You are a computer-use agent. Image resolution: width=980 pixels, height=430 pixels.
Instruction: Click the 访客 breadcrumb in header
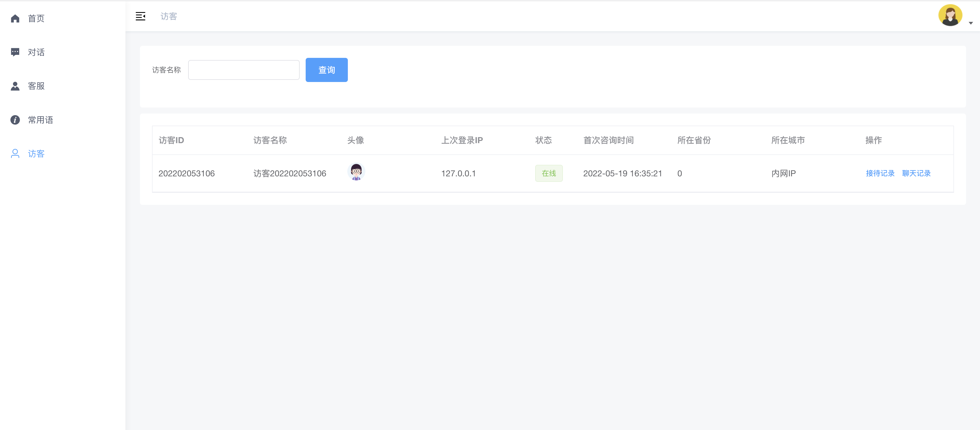coord(168,16)
